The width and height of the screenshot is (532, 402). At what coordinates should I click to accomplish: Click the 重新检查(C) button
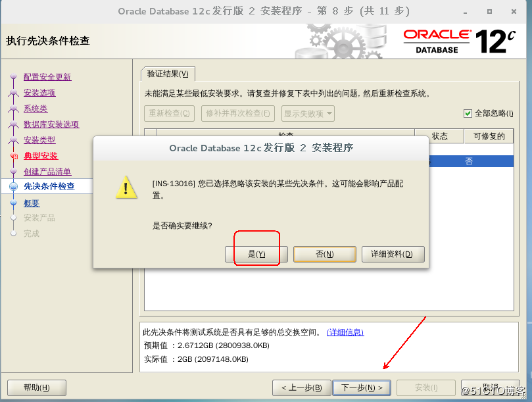click(x=169, y=113)
